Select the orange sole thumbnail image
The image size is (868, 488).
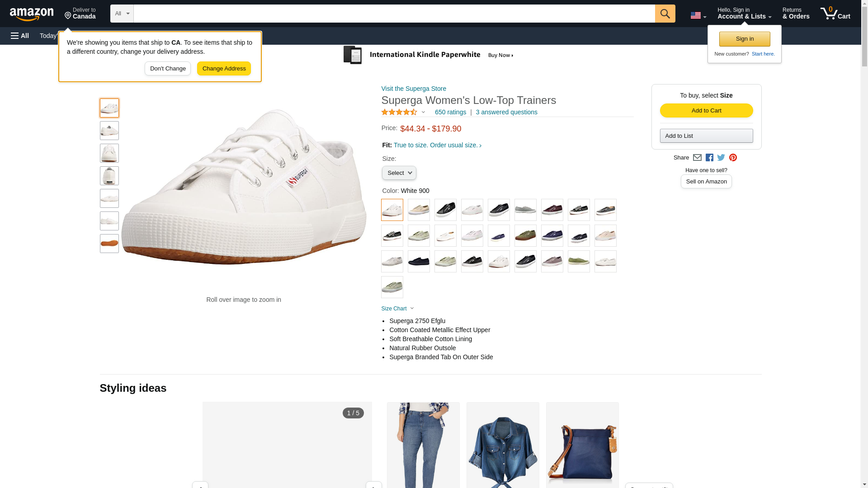point(109,244)
